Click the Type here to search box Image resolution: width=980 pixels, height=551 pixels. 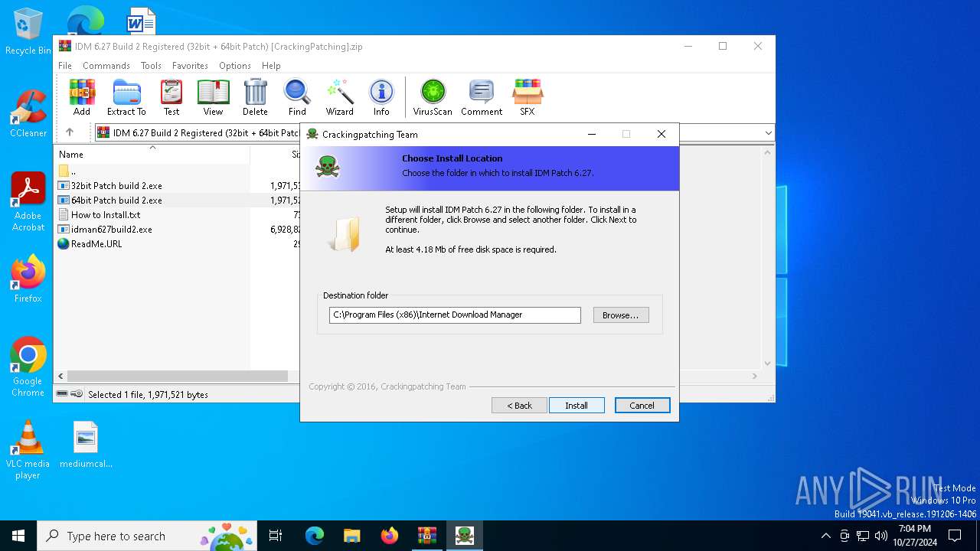[x=147, y=536]
